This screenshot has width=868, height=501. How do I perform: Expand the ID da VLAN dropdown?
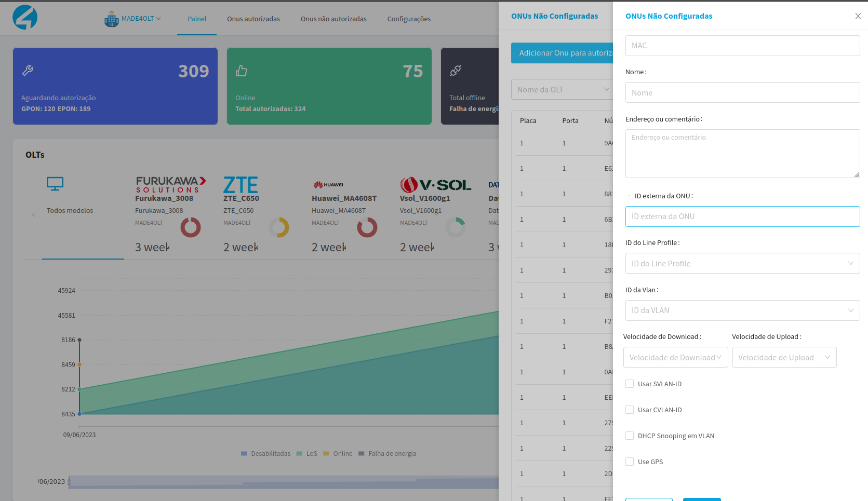pyautogui.click(x=742, y=310)
